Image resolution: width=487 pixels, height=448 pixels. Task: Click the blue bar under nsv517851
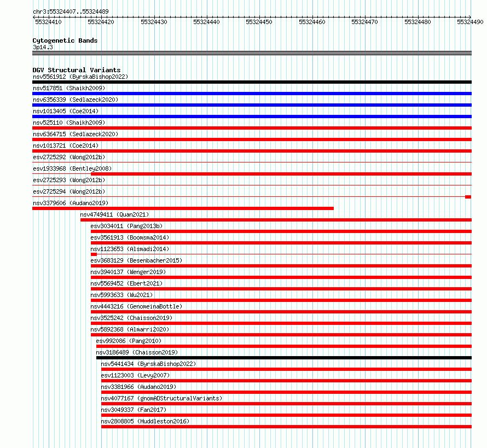click(x=252, y=94)
